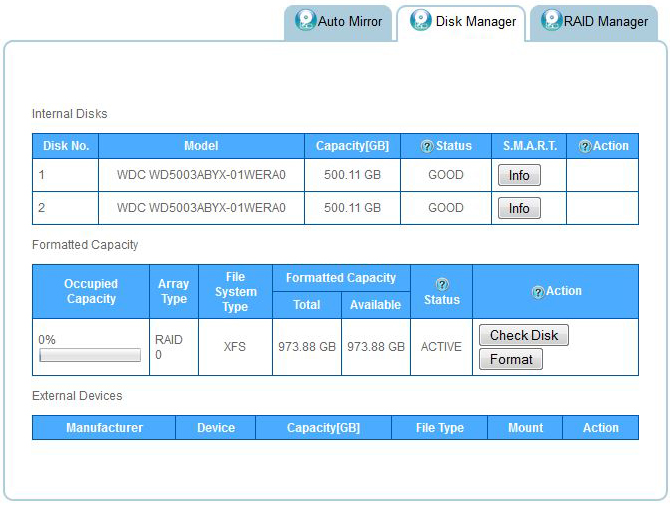670x506 pixels.
Task: Click help icon beside Internal Disks Status header
Action: (x=426, y=147)
